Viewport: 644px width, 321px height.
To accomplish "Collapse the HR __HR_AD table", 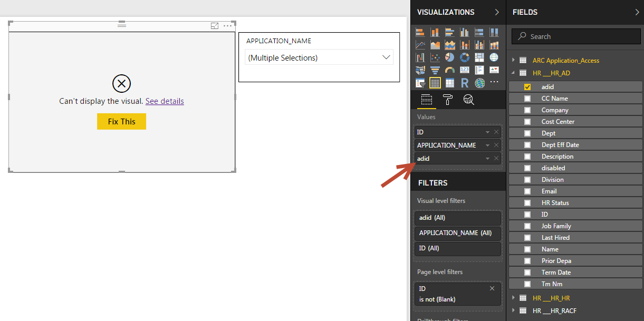I will pyautogui.click(x=513, y=73).
